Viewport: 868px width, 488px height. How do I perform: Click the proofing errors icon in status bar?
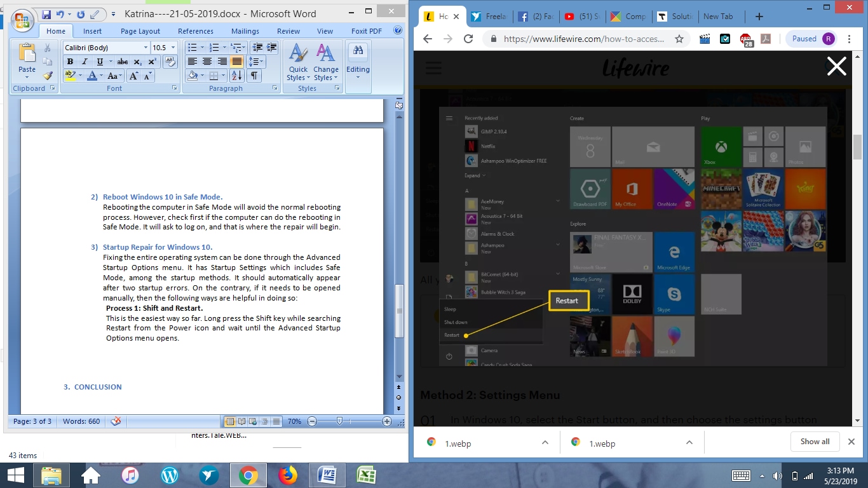(116, 421)
